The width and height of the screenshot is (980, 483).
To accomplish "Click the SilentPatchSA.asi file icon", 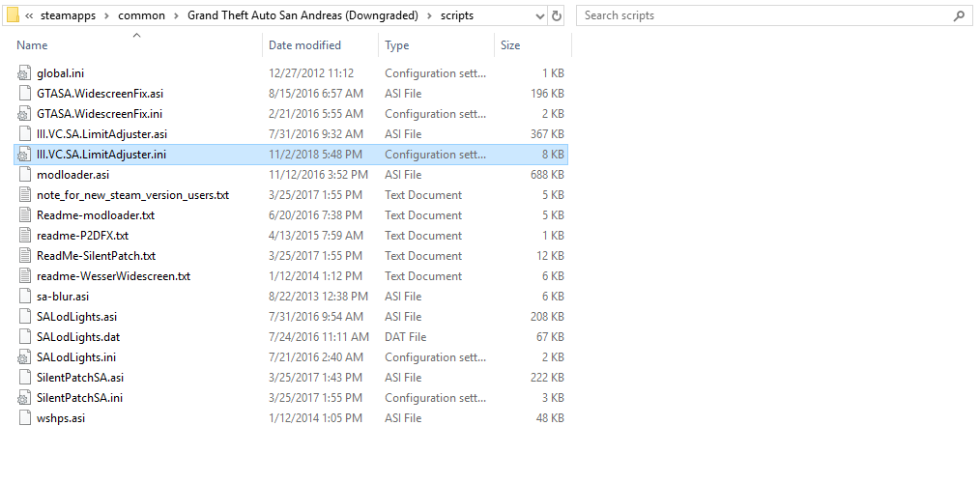I will click(x=24, y=378).
